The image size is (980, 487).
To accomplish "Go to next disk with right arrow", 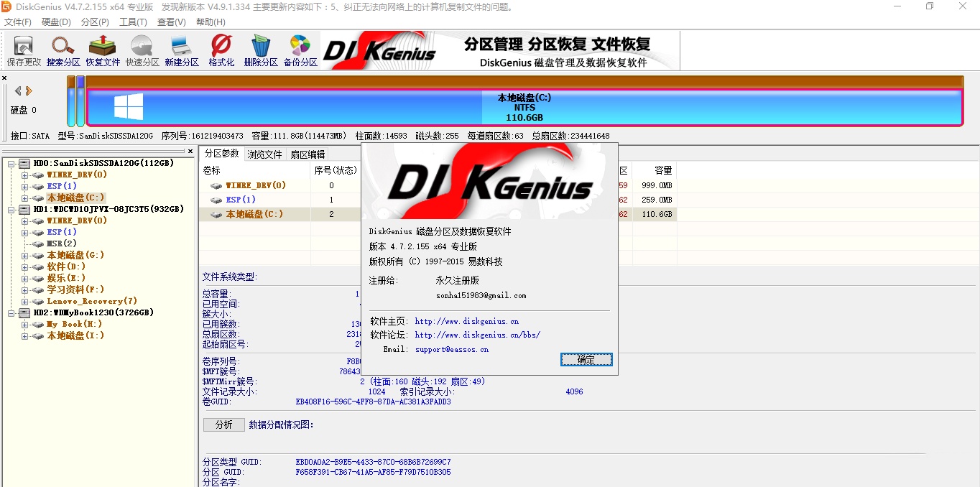I will [29, 91].
